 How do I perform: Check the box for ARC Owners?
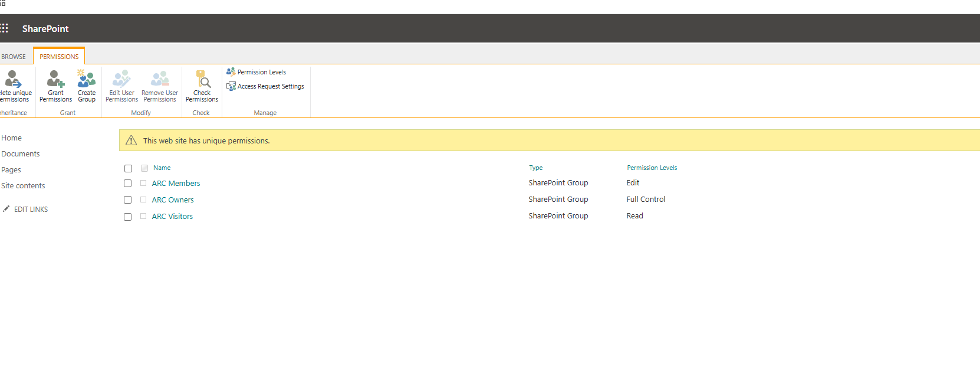coord(128,200)
